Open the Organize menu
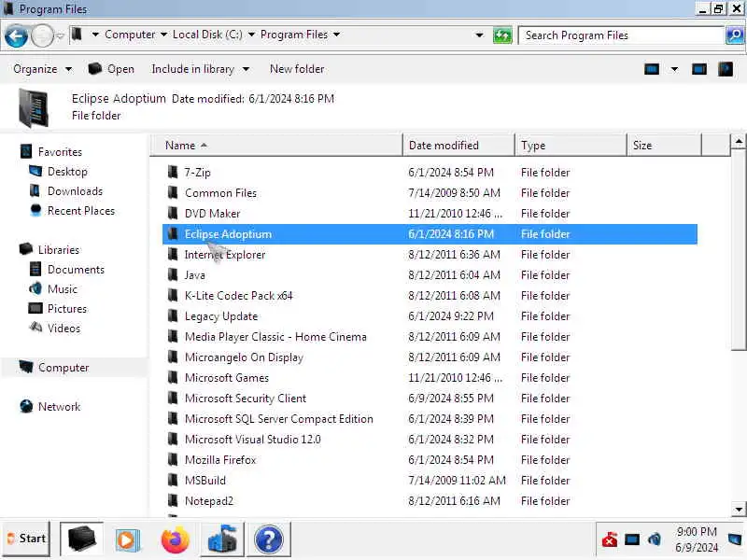The image size is (747, 560). pos(42,69)
